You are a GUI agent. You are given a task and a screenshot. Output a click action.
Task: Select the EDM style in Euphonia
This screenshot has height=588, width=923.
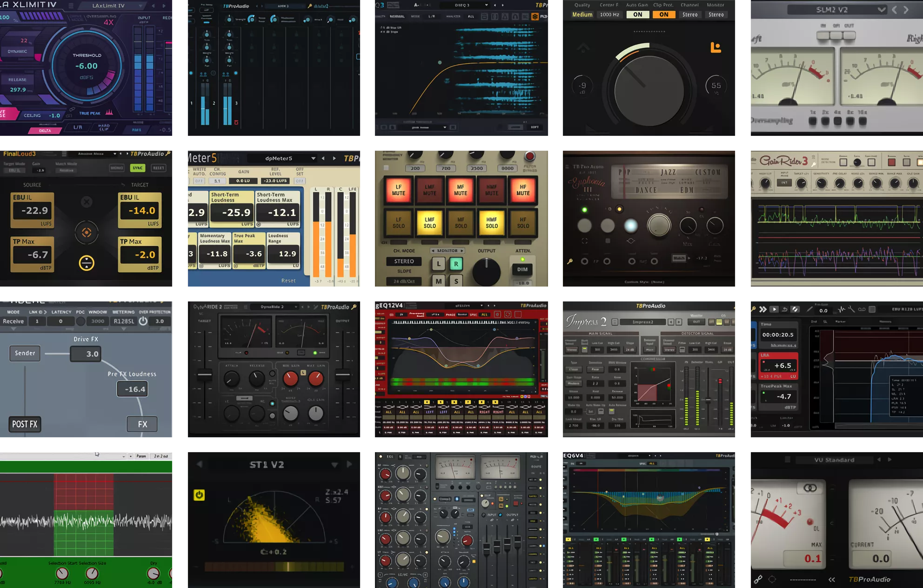(687, 190)
